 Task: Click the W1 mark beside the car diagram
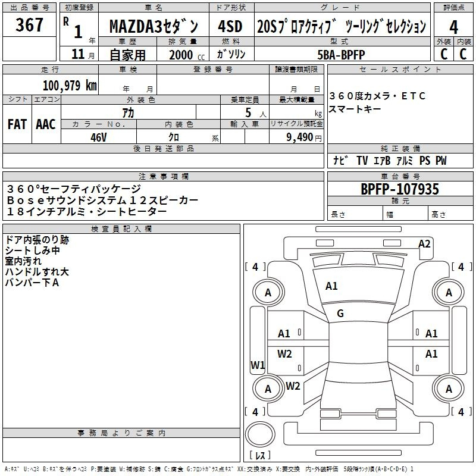[258, 365]
